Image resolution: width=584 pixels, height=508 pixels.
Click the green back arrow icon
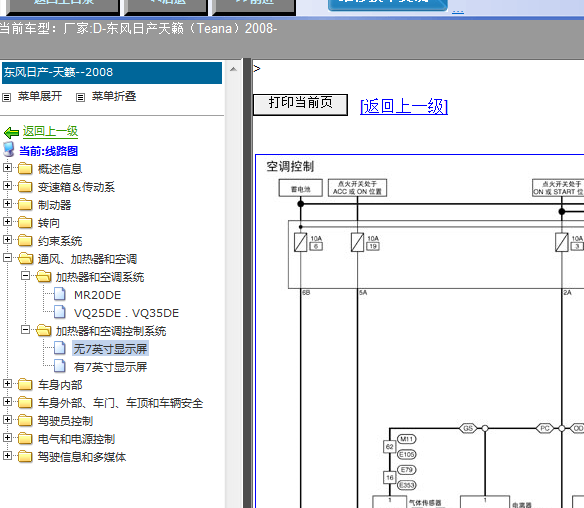11,132
